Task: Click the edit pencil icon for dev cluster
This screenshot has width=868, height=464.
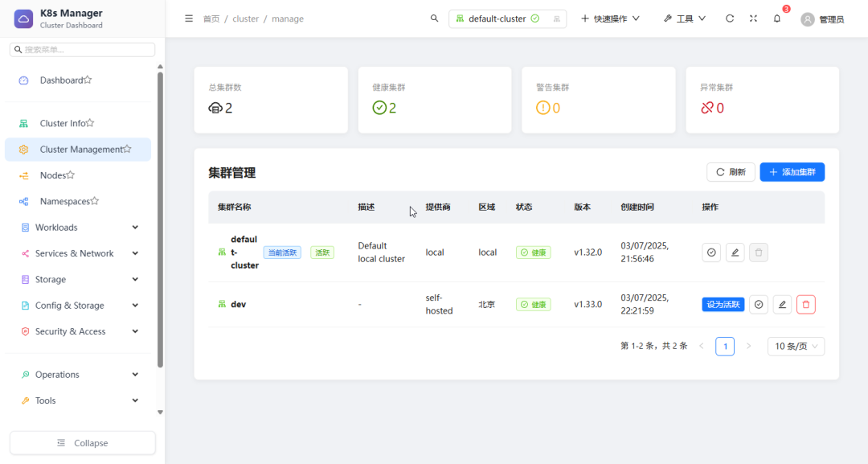Action: (x=782, y=304)
